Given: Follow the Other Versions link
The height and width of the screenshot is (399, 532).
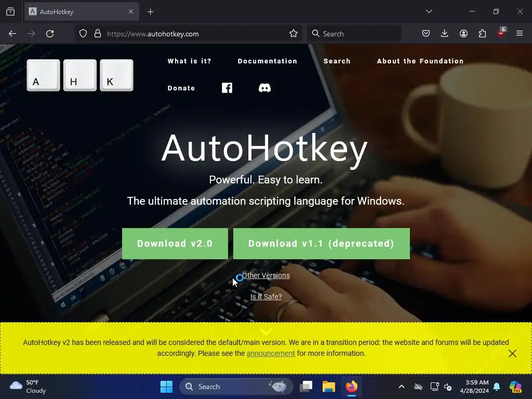Looking at the screenshot, I should 265,275.
